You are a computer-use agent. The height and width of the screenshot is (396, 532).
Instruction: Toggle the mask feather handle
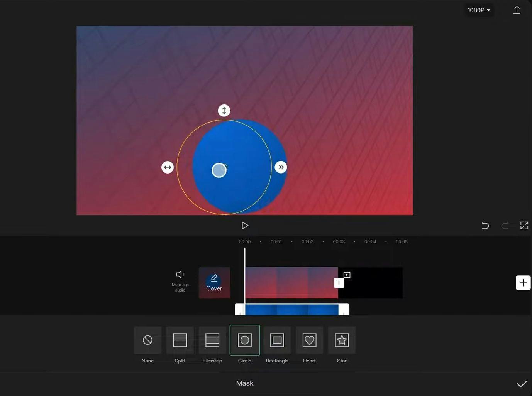coord(281,167)
